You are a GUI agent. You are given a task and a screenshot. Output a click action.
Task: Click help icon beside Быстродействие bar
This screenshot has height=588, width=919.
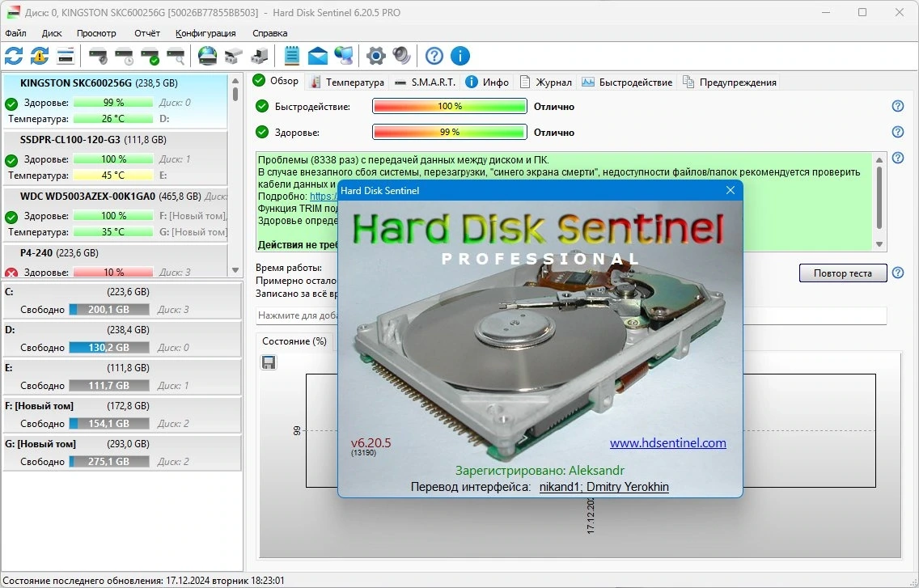pyautogui.click(x=898, y=106)
